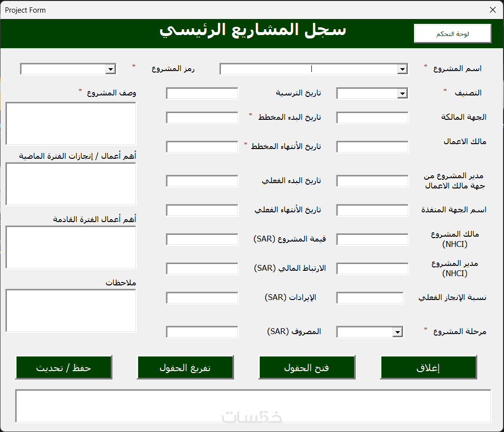The height and width of the screenshot is (432, 504).
Task: Focus the تاريخ الترسية date field
Action: (x=202, y=94)
